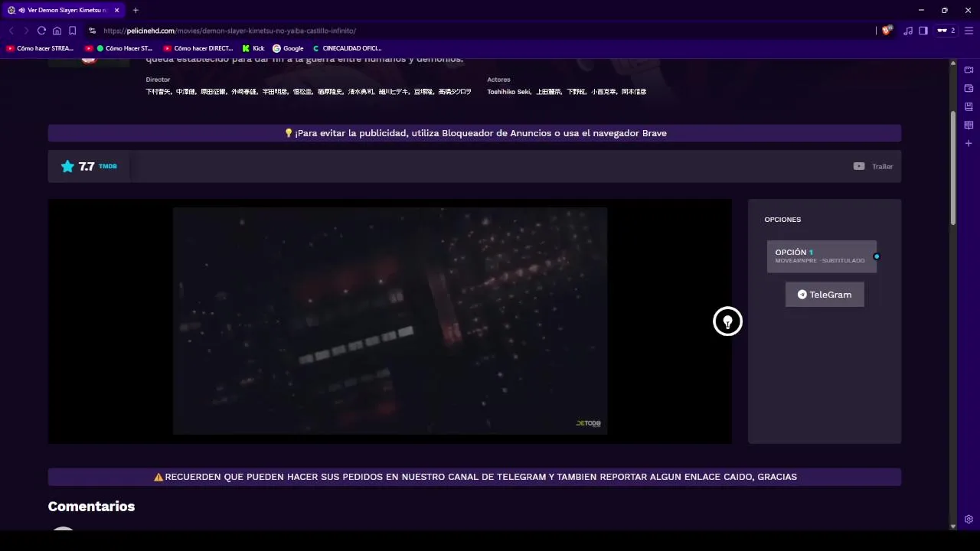
Task: Click the 7.7 rating score
Action: tap(87, 166)
